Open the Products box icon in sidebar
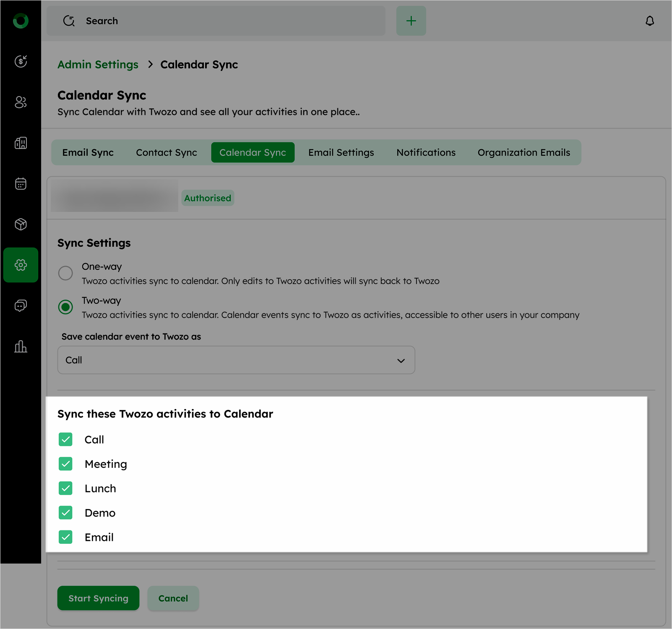 click(x=21, y=224)
